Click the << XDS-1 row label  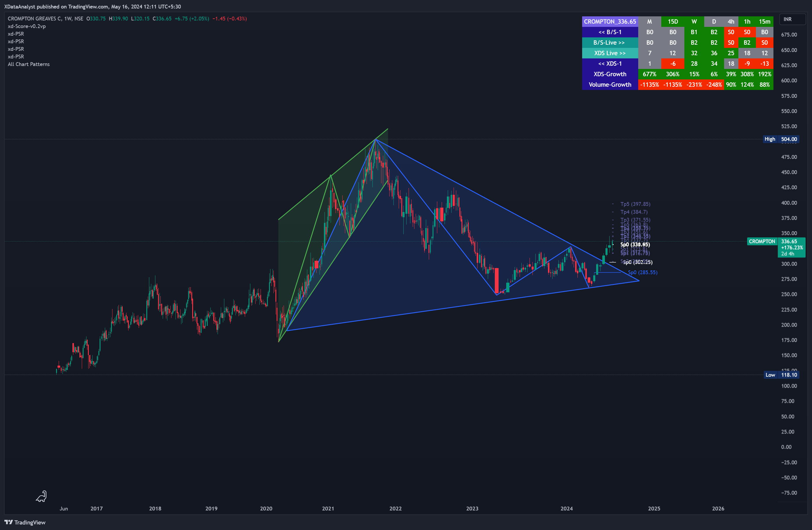610,63
